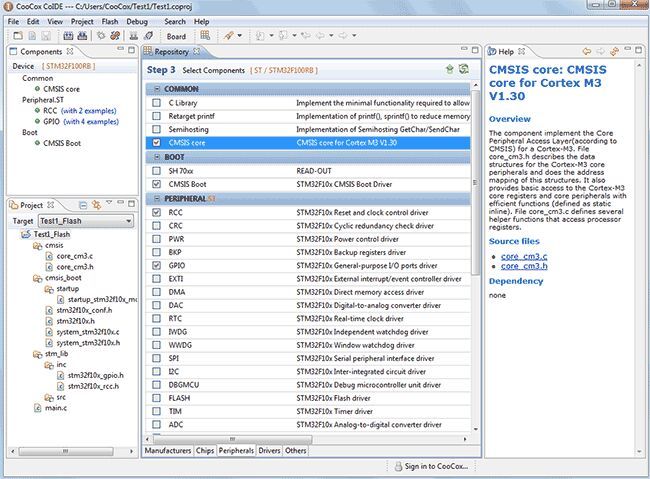Viewport: 650px width, 479px height.
Task: Enable the DMA driver checkbox
Action: click(156, 292)
